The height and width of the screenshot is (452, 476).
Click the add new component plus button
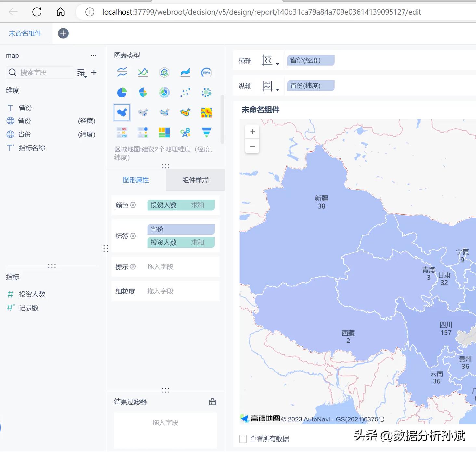coord(63,33)
